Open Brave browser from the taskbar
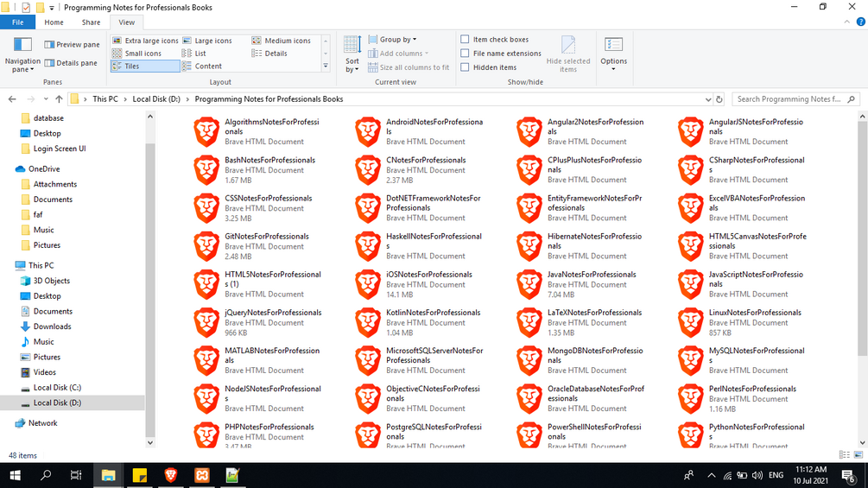 click(170, 475)
